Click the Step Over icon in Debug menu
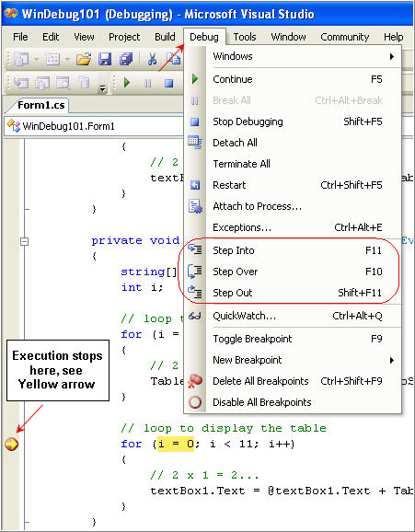This screenshot has width=415, height=532. tap(195, 272)
